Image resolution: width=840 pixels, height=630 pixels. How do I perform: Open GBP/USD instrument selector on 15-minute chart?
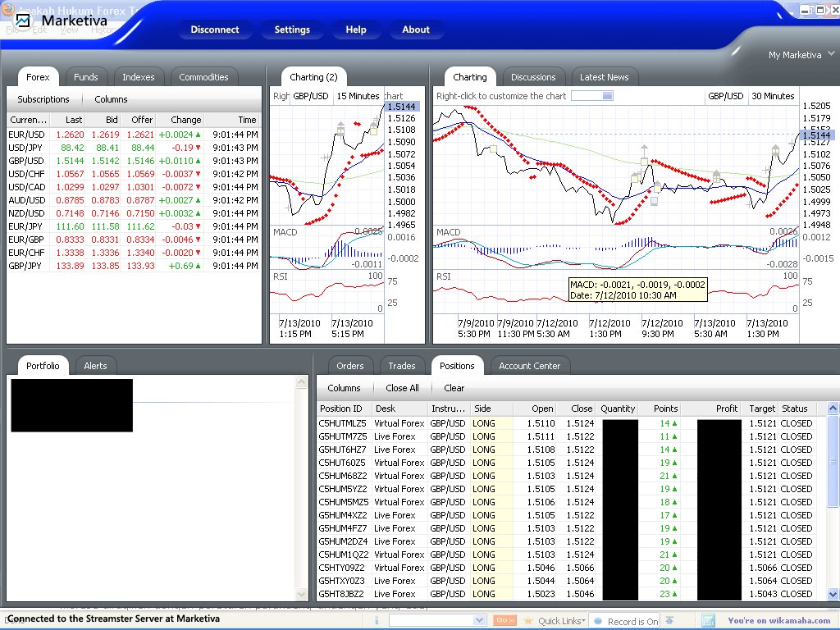point(311,96)
